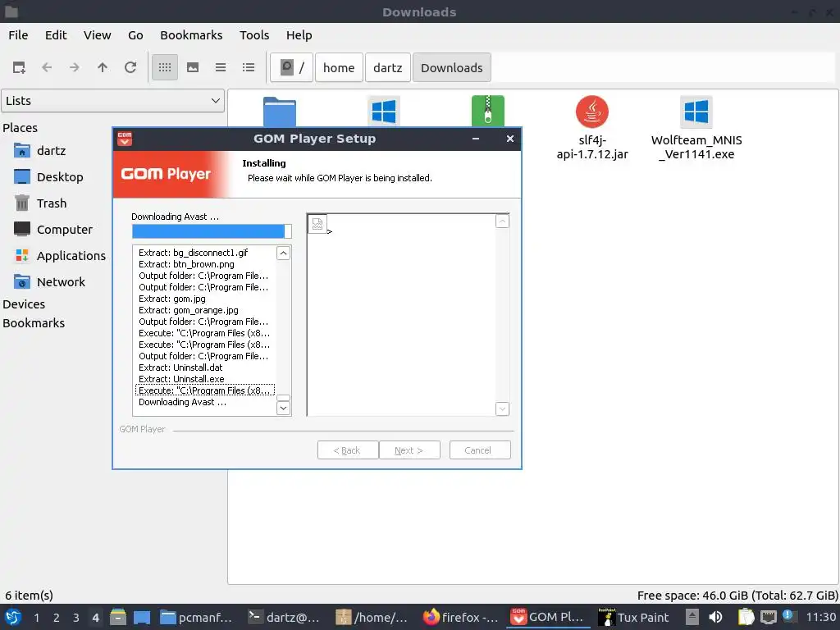Viewport: 840px width, 630px height.
Task: Reload the Downloads folder with refresh icon
Action: tap(130, 67)
